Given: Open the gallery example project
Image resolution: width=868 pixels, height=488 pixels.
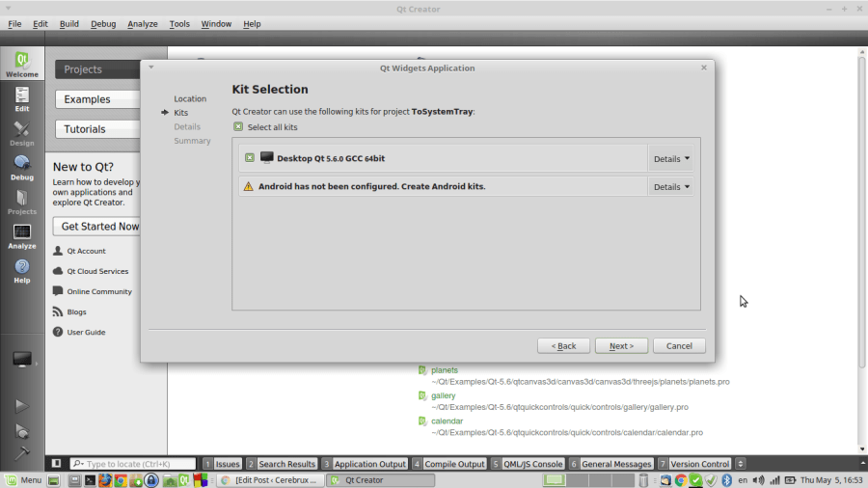Looking at the screenshot, I should (x=444, y=395).
